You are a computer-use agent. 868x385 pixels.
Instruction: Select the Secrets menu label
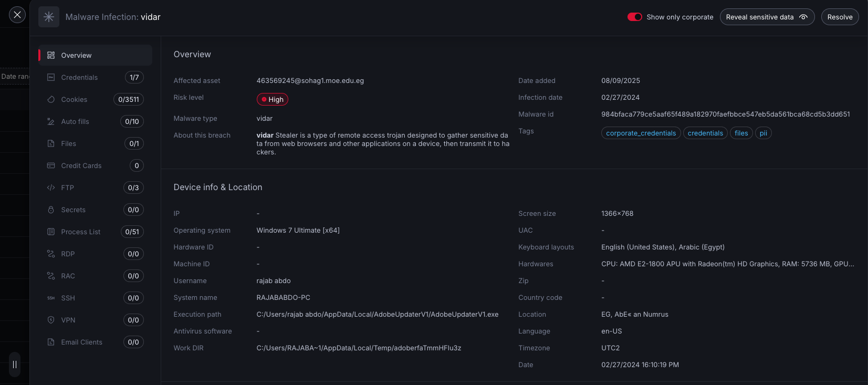tap(74, 210)
